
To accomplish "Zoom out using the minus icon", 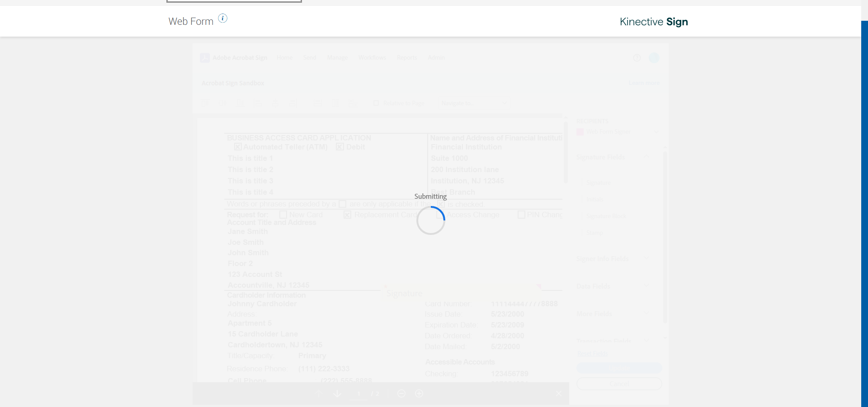I will click(401, 394).
